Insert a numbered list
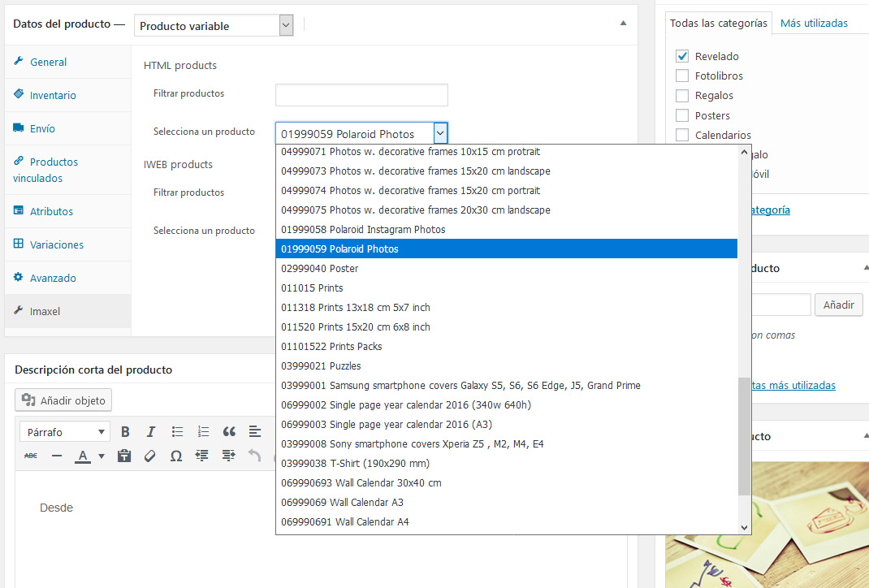 (x=203, y=431)
